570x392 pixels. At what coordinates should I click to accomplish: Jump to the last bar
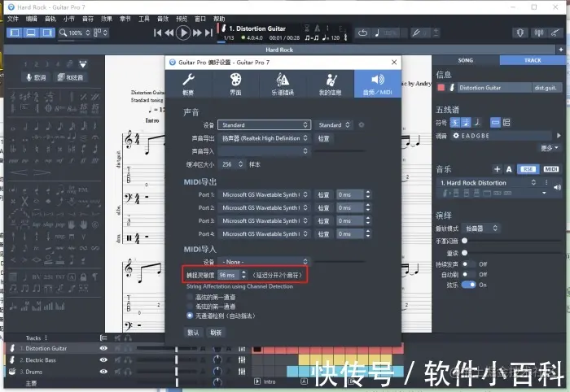point(208,33)
